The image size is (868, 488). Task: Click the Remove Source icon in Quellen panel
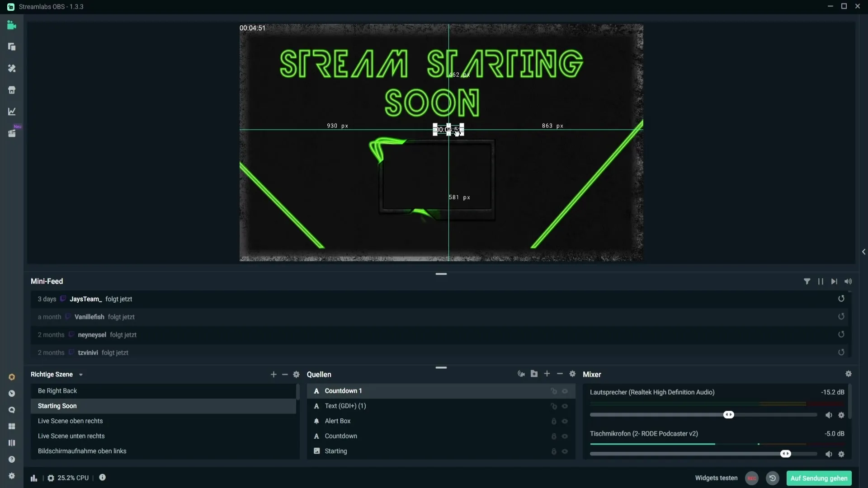[559, 374]
